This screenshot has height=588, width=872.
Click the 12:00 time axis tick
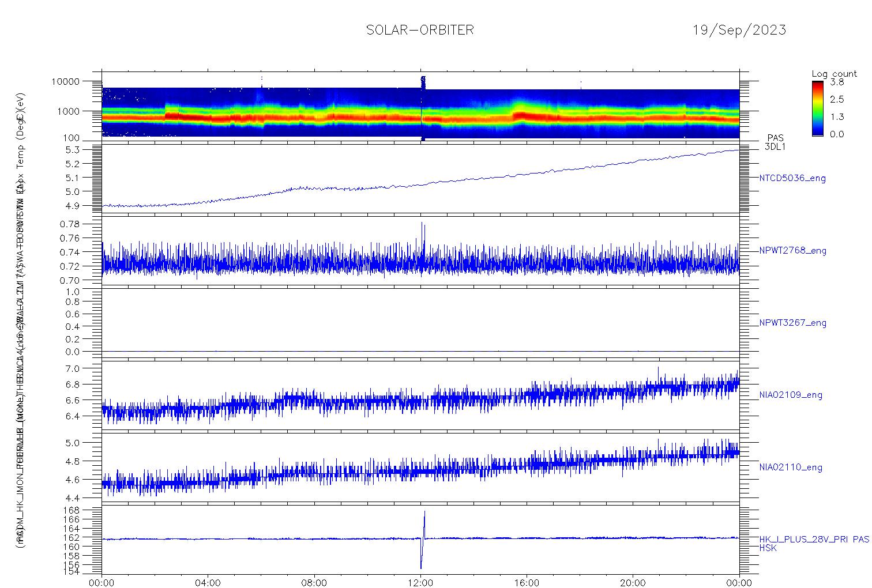coord(420,583)
